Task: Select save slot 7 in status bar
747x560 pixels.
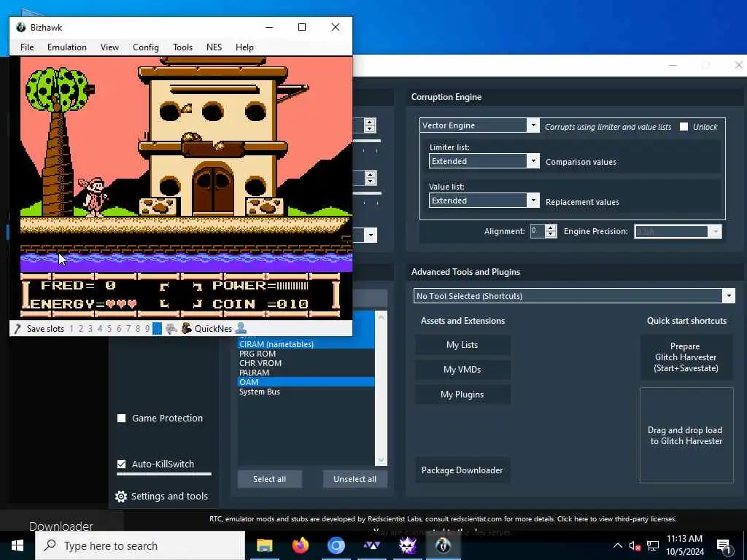Action: [128, 329]
